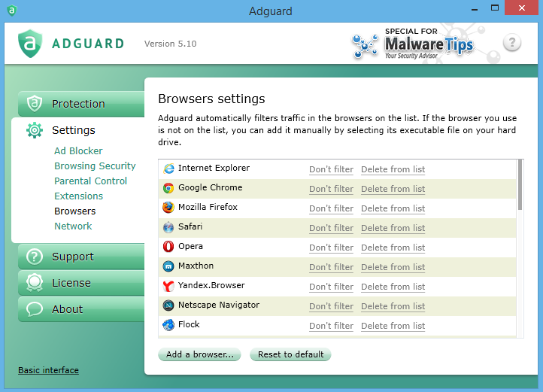Click the Protection shield icon
543x392 pixels.
pos(35,103)
